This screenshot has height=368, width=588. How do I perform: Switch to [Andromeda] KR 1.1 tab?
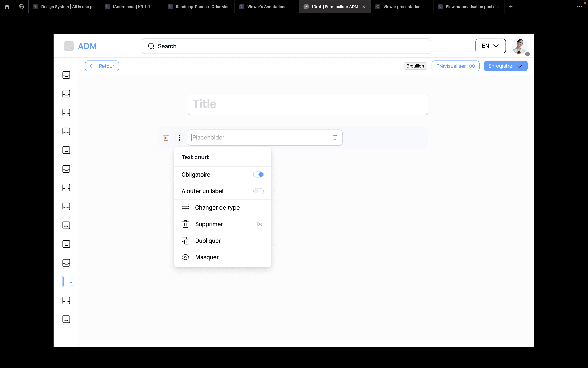point(131,7)
